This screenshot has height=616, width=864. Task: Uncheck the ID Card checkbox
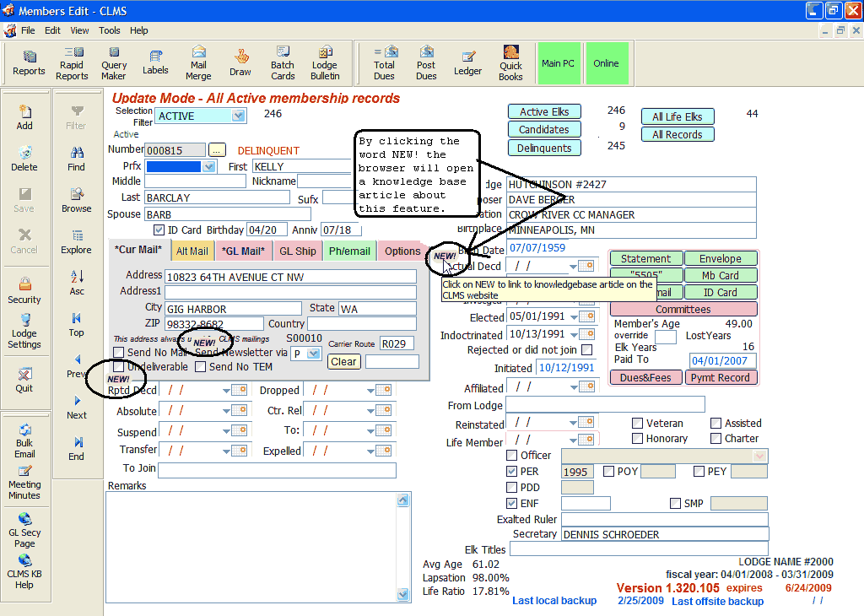[159, 230]
